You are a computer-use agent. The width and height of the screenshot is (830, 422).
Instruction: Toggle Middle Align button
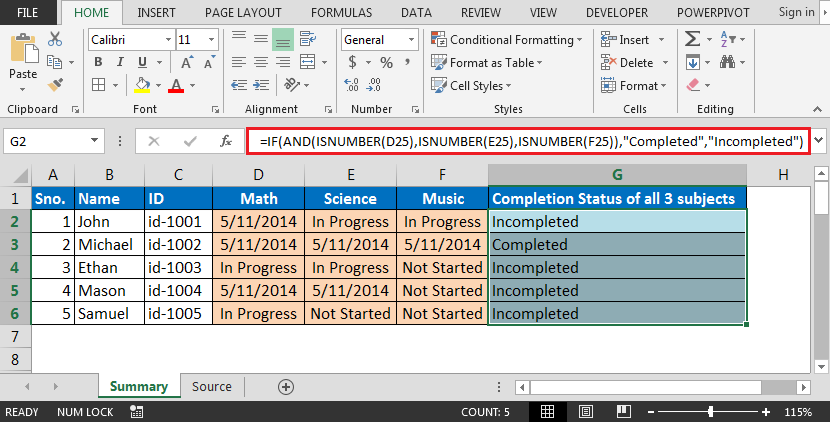260,39
